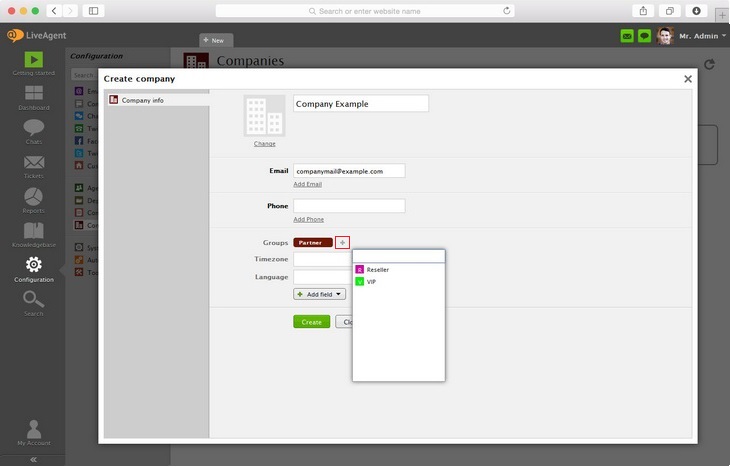The image size is (730, 467).
Task: Click the Add Phone link
Action: 308,219
